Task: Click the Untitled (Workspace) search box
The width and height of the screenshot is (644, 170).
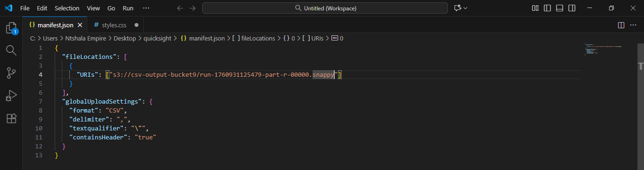Action: pos(325,8)
